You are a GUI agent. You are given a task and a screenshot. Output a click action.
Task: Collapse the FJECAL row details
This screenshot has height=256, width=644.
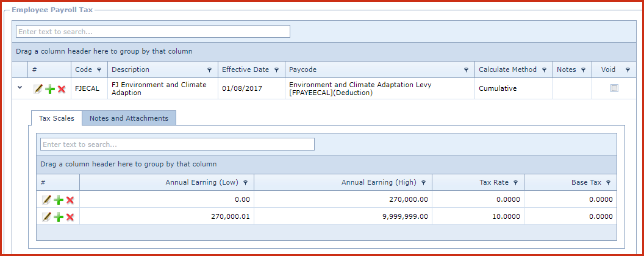[20, 88]
